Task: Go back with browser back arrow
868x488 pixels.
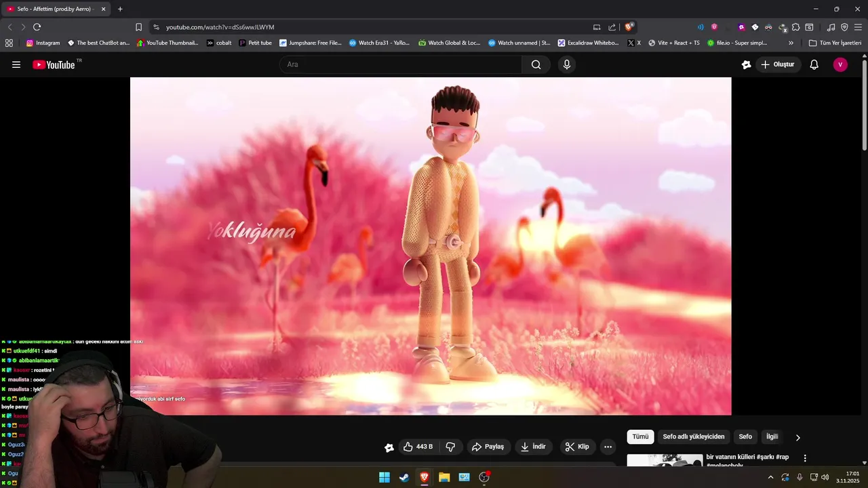Action: (9, 27)
